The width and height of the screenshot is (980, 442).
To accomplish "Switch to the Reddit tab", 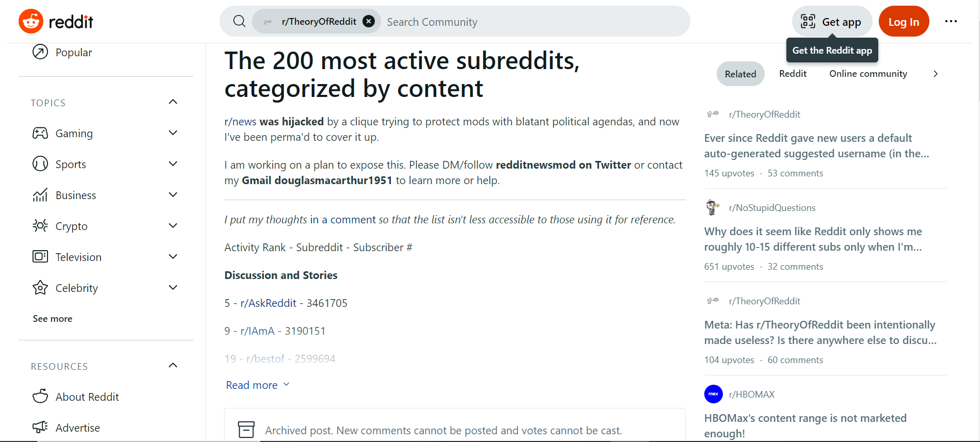I will point(793,73).
